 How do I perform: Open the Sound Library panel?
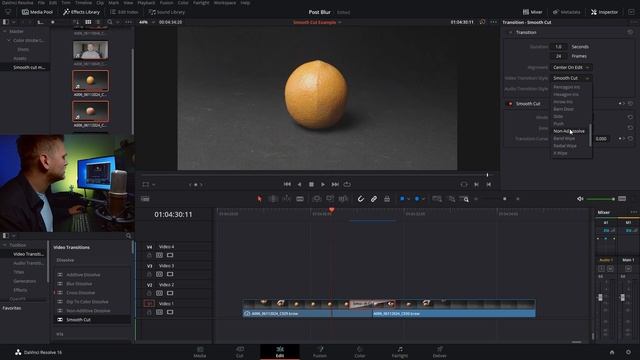[167, 12]
